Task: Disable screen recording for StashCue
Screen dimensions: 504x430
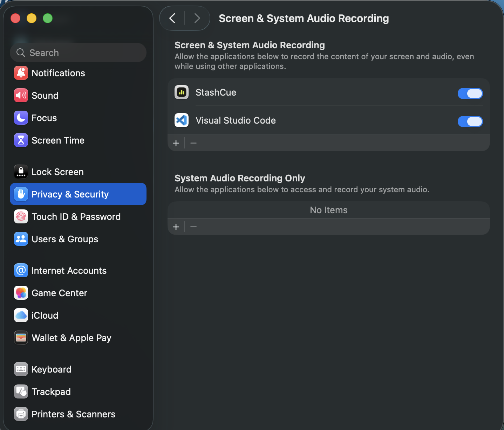Action: tap(470, 93)
